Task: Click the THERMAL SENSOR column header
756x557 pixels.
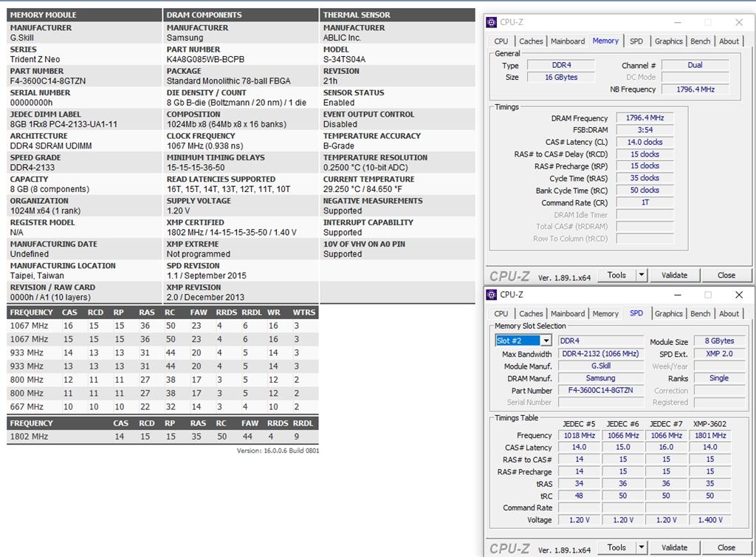Action: point(397,15)
